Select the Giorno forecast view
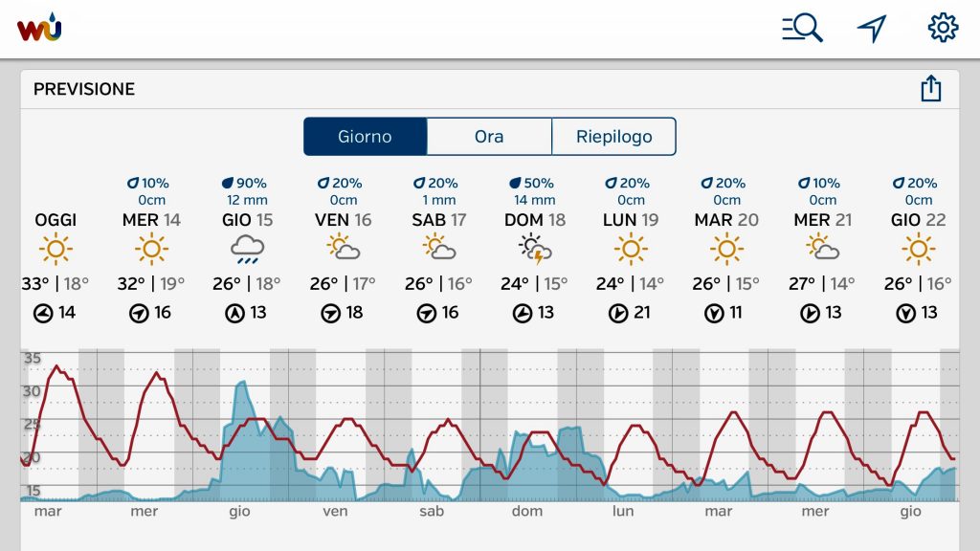This screenshot has width=980, height=551. coord(365,136)
